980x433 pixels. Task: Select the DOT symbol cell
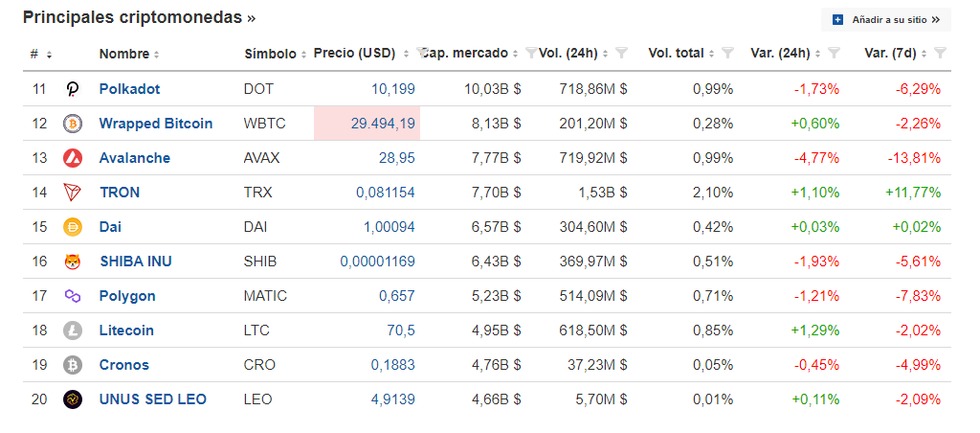(x=258, y=89)
